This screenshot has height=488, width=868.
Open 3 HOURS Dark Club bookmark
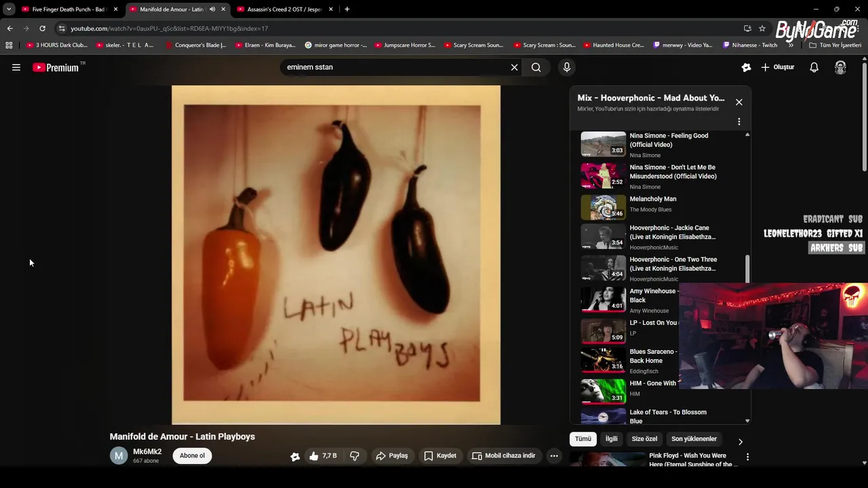click(x=57, y=45)
